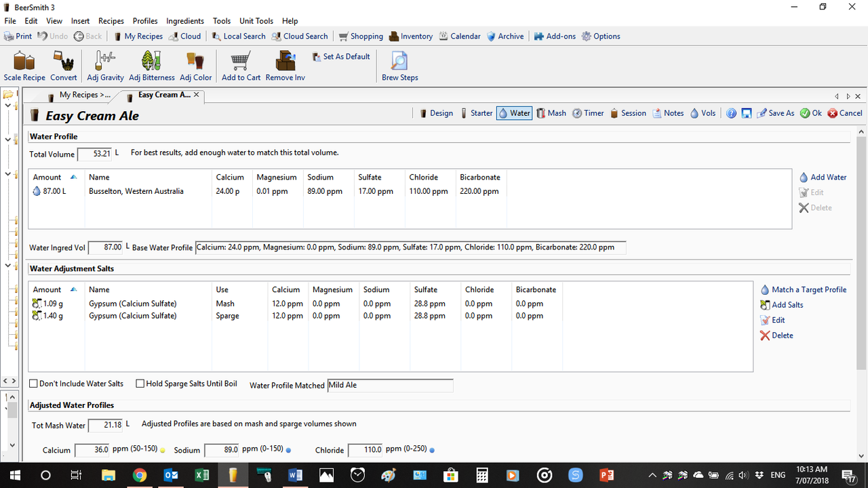The width and height of the screenshot is (868, 488).
Task: Click the Total Volume field
Action: (x=94, y=154)
